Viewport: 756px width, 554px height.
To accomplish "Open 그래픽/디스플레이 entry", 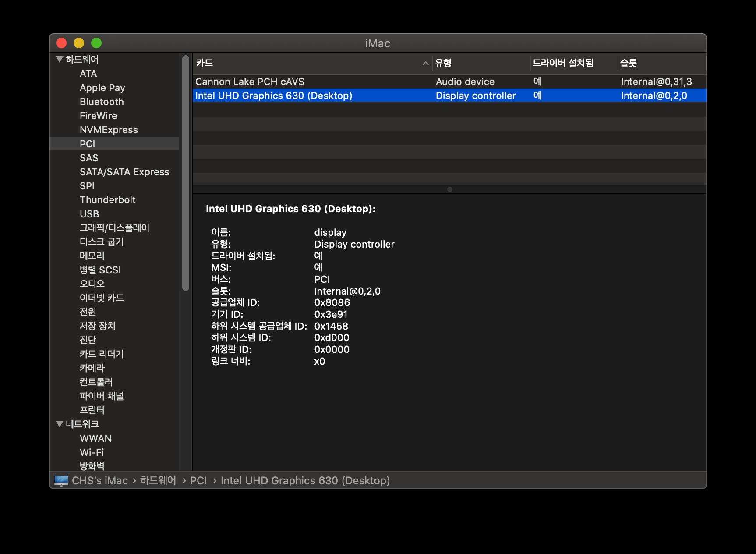I will coord(114,228).
